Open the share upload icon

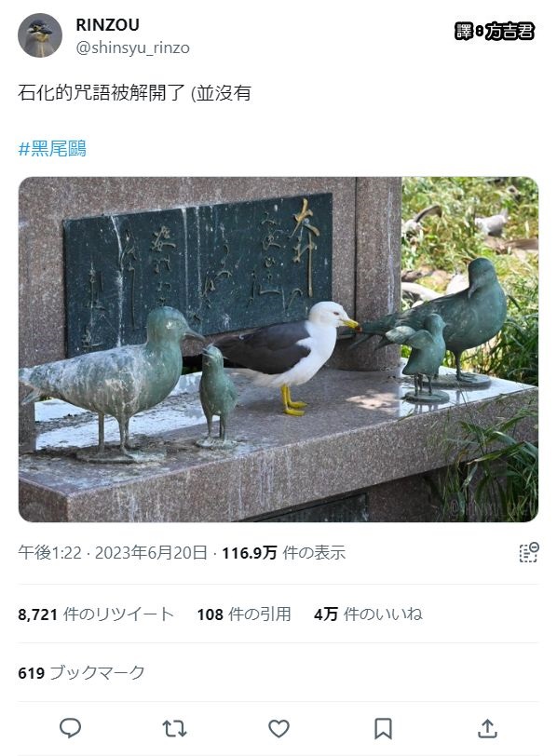pos(487,728)
